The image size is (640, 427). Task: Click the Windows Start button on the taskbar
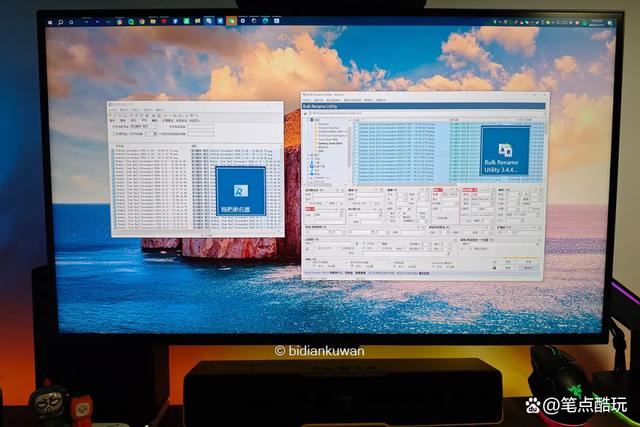(49, 20)
